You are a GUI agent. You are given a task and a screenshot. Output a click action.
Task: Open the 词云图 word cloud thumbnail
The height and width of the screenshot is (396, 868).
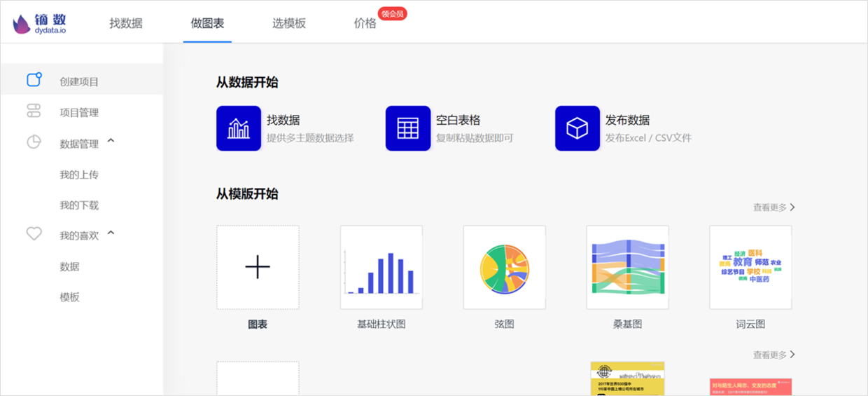pos(750,267)
